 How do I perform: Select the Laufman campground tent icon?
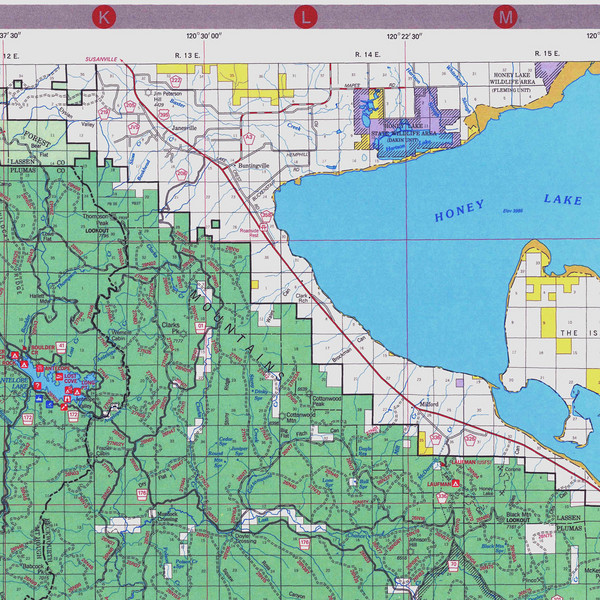pyautogui.click(x=456, y=483)
